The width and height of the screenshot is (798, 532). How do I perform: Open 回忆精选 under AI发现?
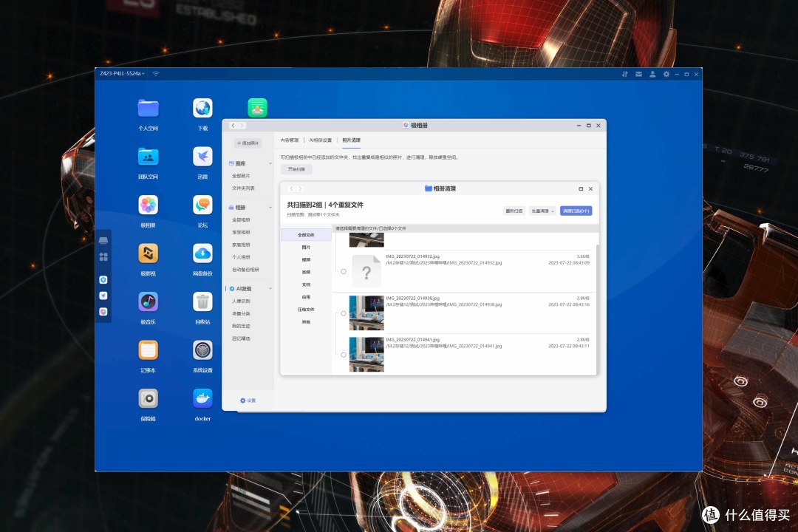[x=241, y=338]
